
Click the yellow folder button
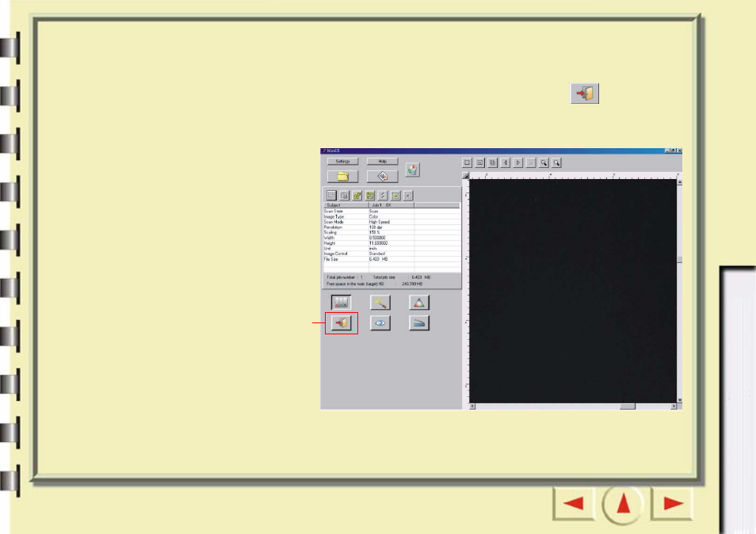343,177
